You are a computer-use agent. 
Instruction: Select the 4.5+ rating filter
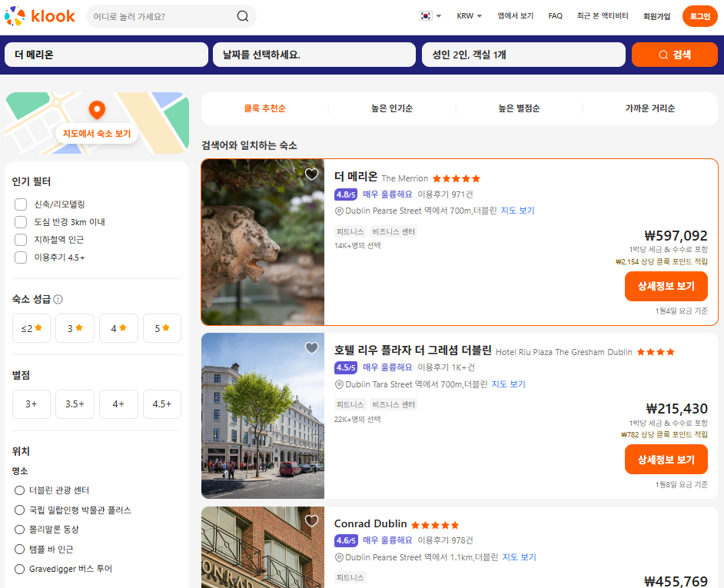click(x=162, y=404)
